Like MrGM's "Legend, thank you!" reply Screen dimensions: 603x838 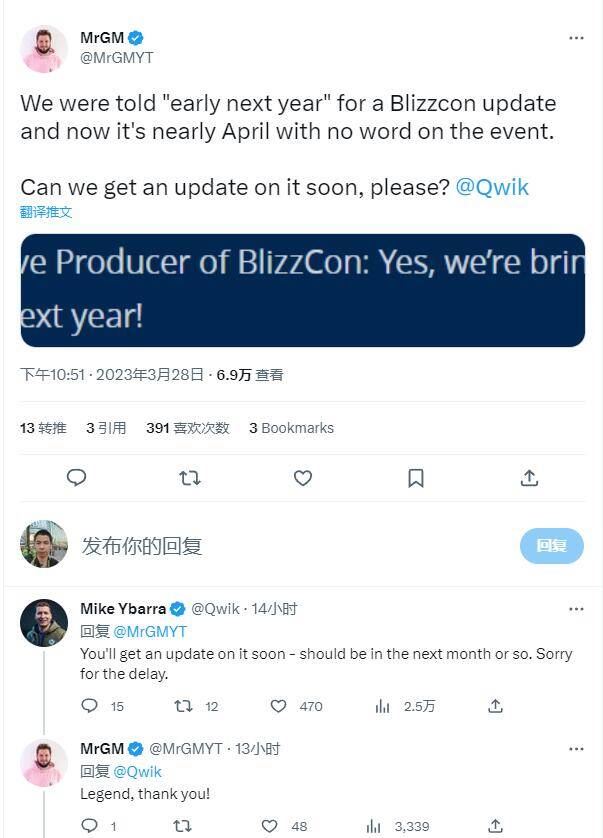270,826
